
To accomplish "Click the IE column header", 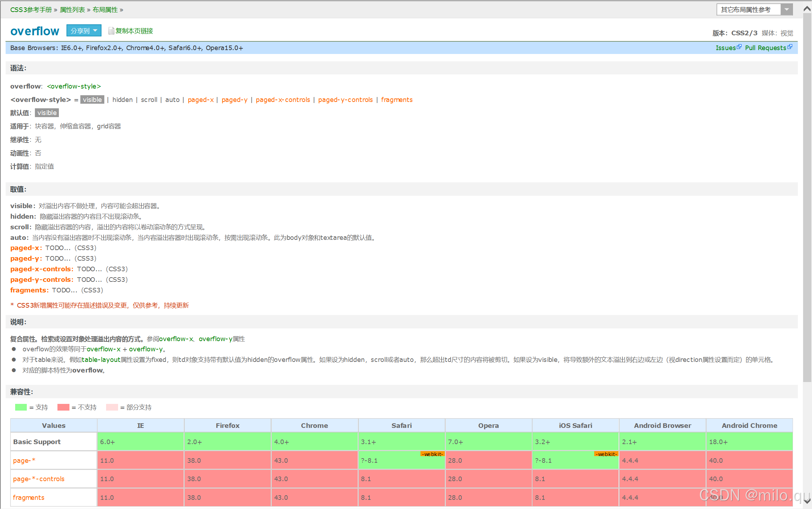I will coord(140,425).
